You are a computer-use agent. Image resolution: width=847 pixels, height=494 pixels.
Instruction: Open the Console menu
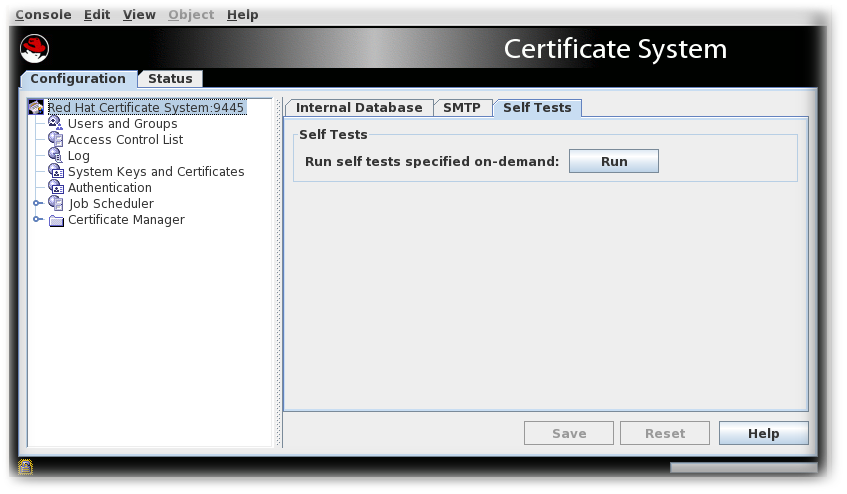(43, 15)
